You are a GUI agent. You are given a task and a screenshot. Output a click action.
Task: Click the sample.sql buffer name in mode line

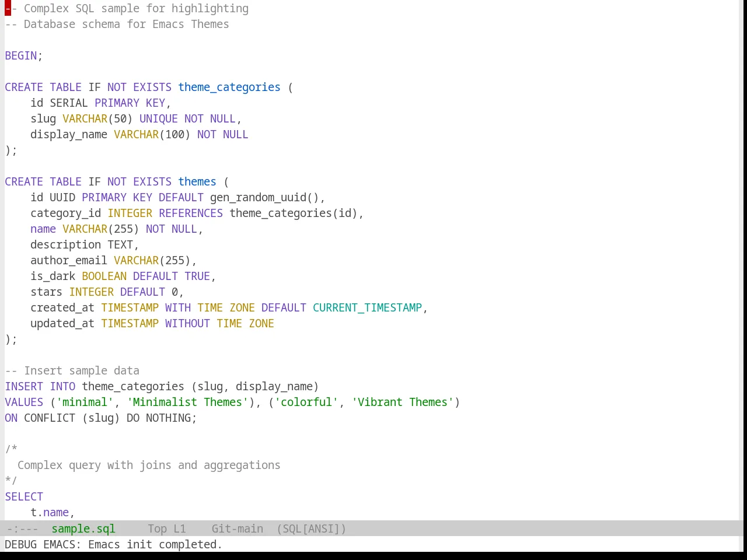(83, 528)
